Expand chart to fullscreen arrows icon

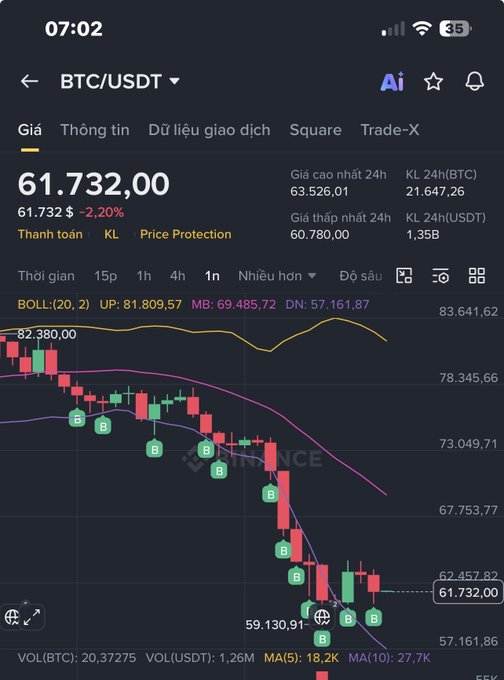(x=32, y=617)
